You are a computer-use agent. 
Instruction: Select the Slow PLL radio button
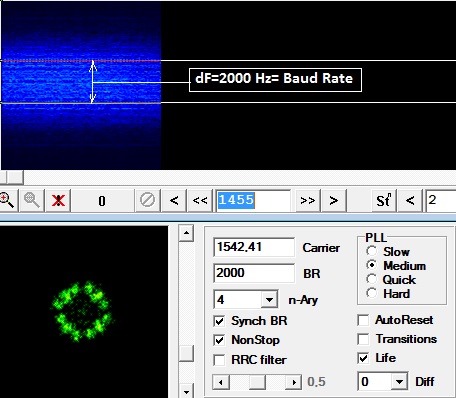click(x=371, y=251)
